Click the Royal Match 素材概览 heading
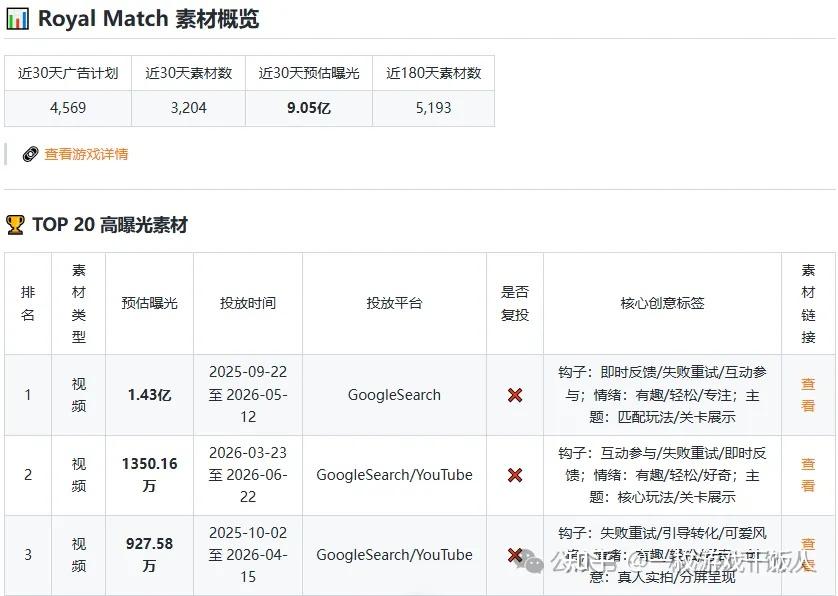The image size is (838, 596). 149,19
